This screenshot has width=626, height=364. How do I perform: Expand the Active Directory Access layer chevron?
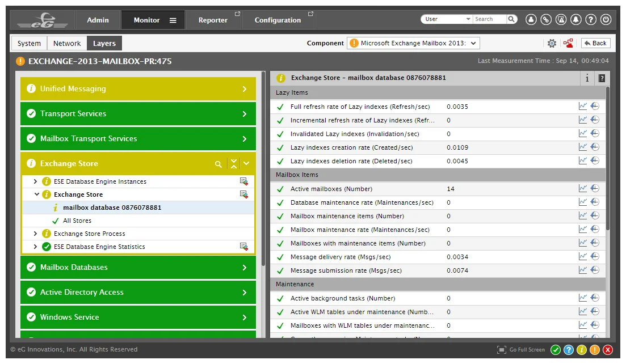[x=245, y=293]
